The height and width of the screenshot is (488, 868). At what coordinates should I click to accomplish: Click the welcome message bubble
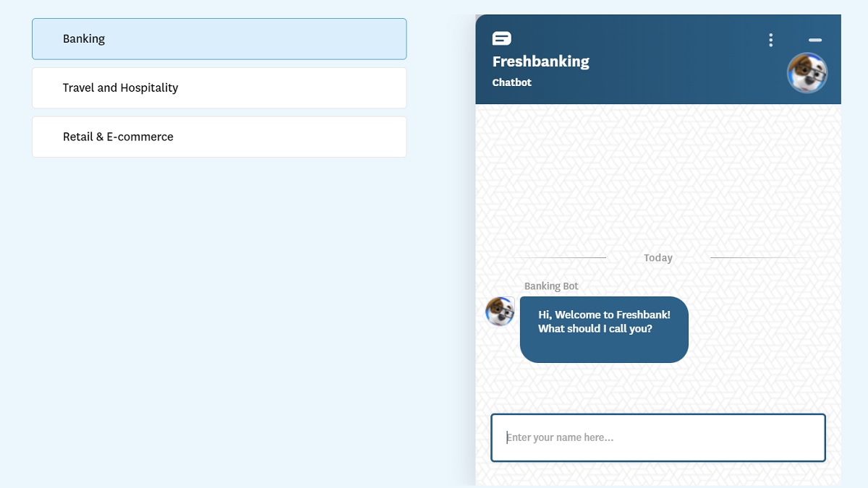coord(604,330)
